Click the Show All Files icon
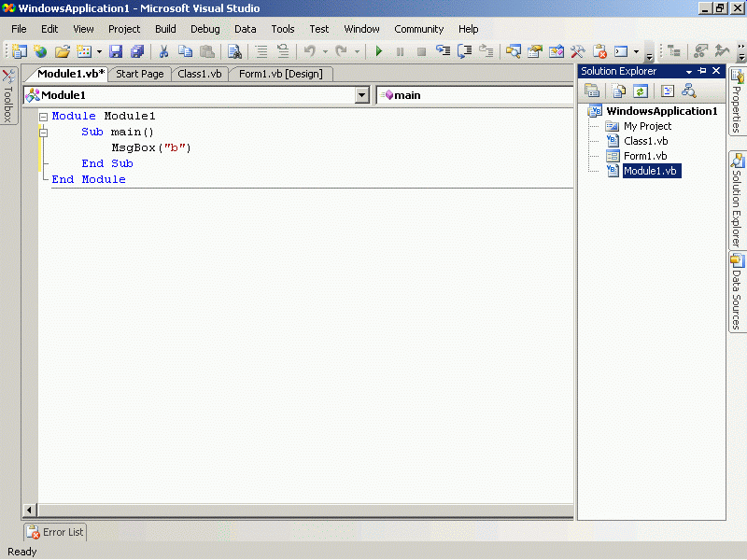The image size is (747, 560). (617, 91)
